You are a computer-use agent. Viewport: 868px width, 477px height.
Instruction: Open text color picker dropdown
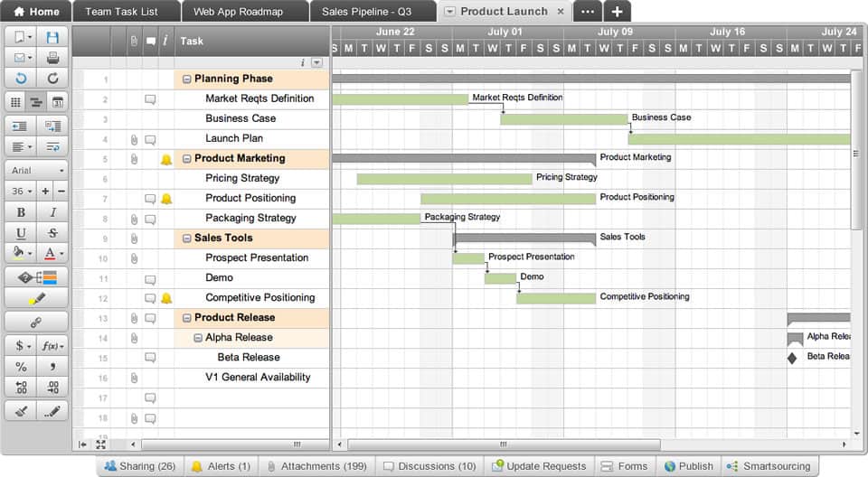pyautogui.click(x=52, y=254)
